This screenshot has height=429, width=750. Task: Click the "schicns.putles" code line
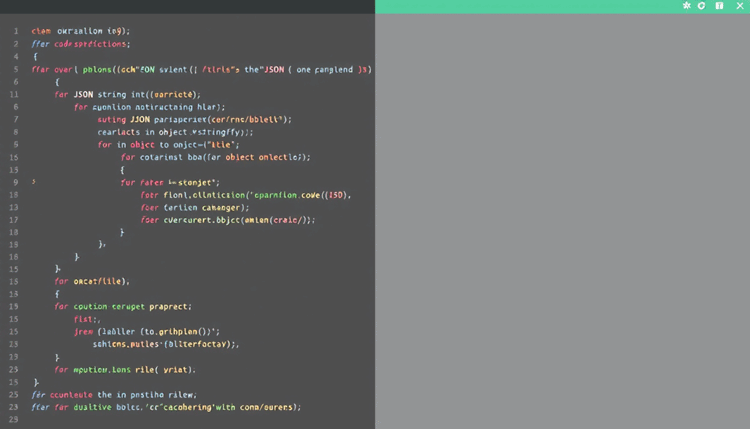(166, 343)
